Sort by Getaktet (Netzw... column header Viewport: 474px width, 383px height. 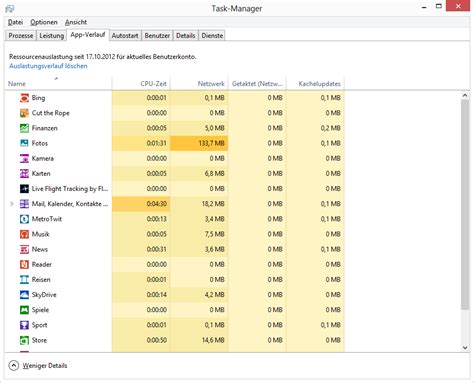tap(257, 83)
